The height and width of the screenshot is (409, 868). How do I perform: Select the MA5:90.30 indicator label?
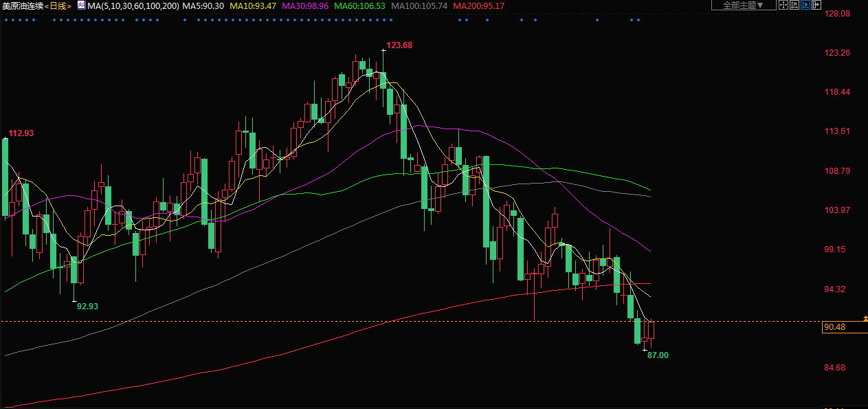tap(204, 5)
